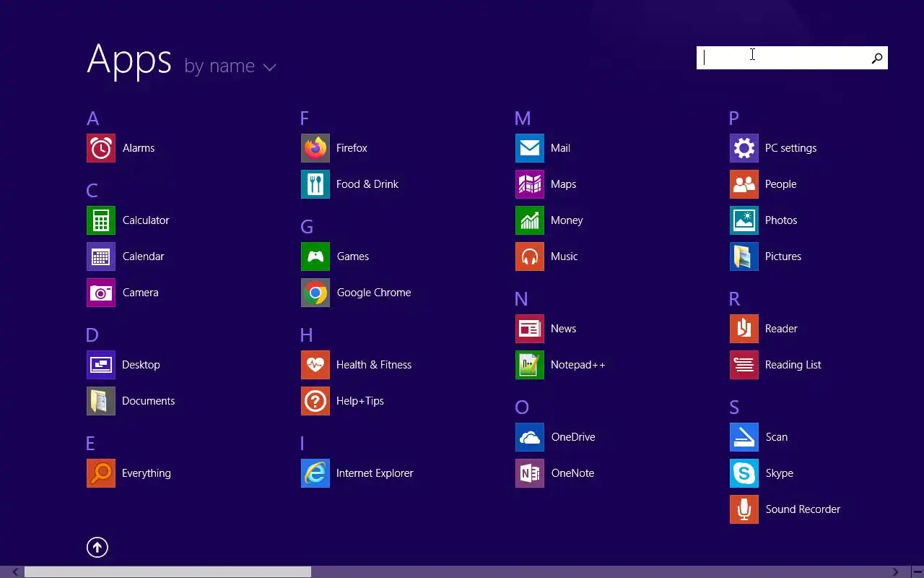Viewport: 924px width, 578px height.
Task: Open the Health & Fitness icon
Action: coord(315,365)
